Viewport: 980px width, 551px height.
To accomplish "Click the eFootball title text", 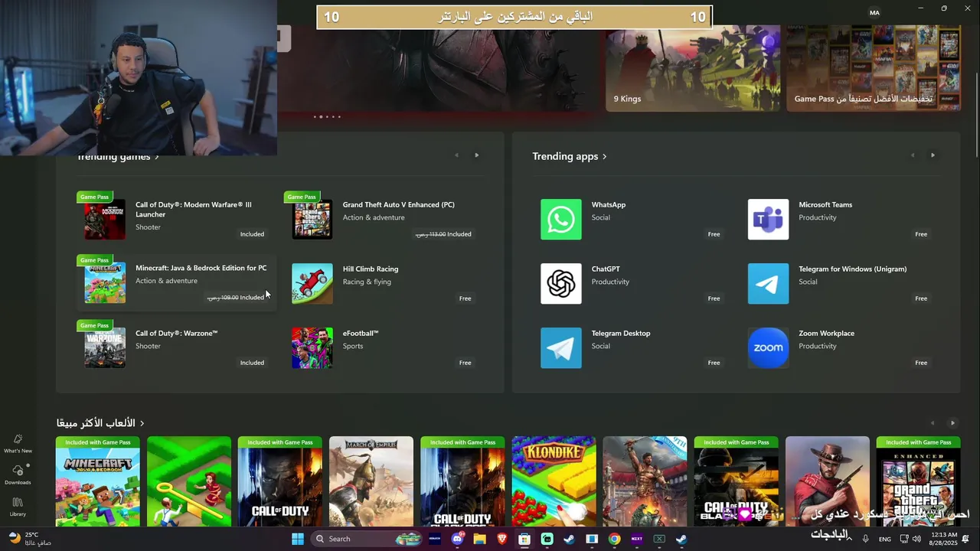I will click(x=361, y=334).
